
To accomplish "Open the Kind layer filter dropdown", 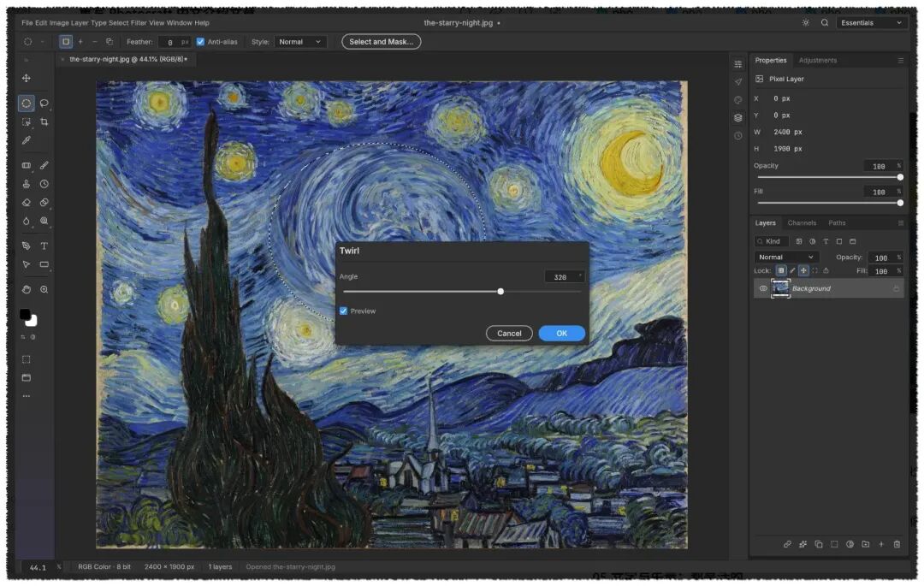I will (772, 241).
